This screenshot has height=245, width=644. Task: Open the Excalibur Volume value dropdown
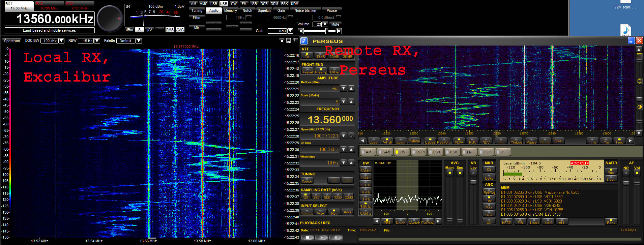coord(325,24)
